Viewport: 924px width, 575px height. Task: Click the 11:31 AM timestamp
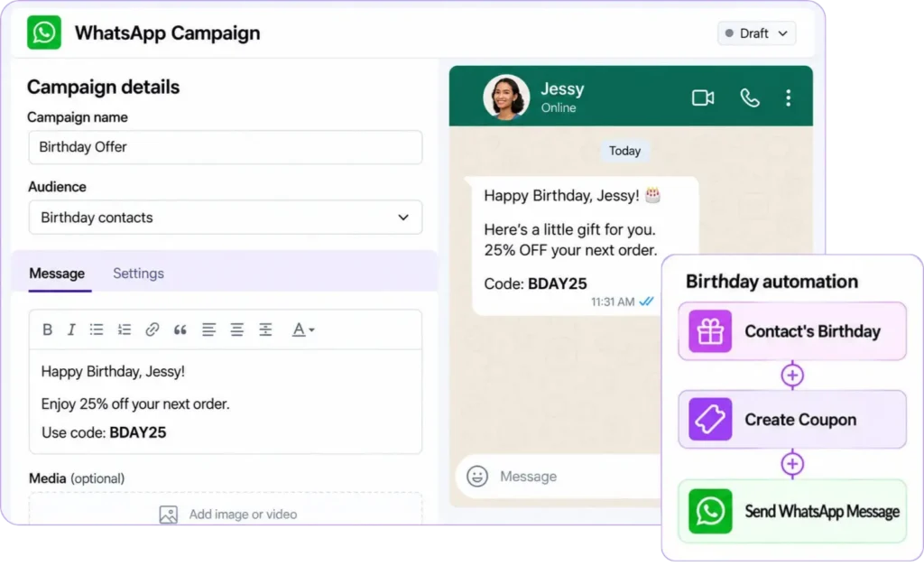pyautogui.click(x=613, y=302)
